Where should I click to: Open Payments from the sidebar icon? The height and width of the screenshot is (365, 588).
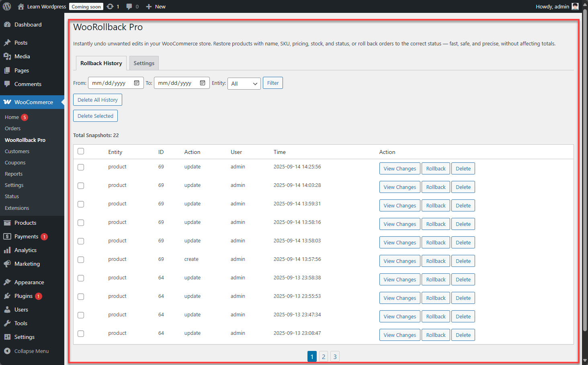click(8, 236)
